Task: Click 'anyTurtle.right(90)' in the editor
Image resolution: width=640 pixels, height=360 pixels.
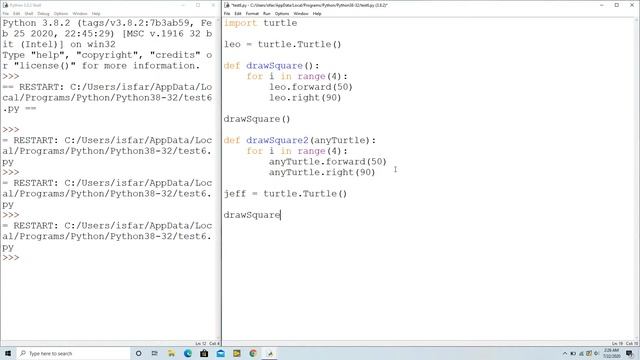Action: 322,172
